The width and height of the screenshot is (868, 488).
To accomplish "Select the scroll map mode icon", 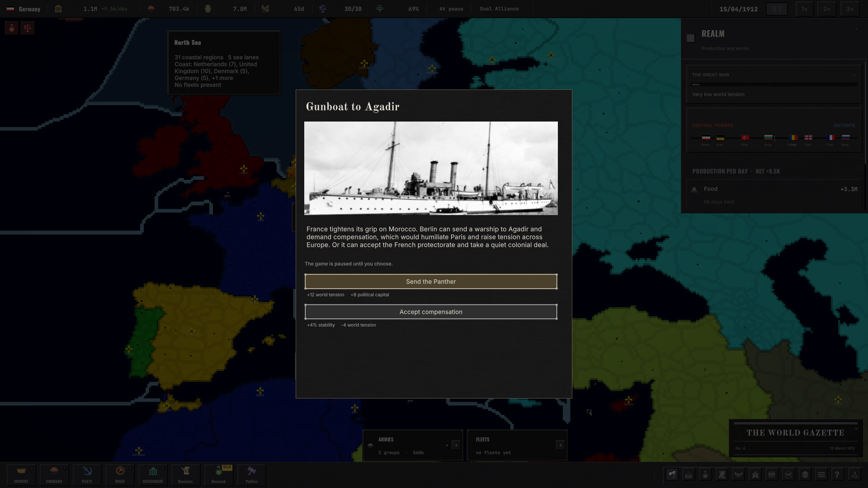I will pyautogui.click(x=722, y=474).
